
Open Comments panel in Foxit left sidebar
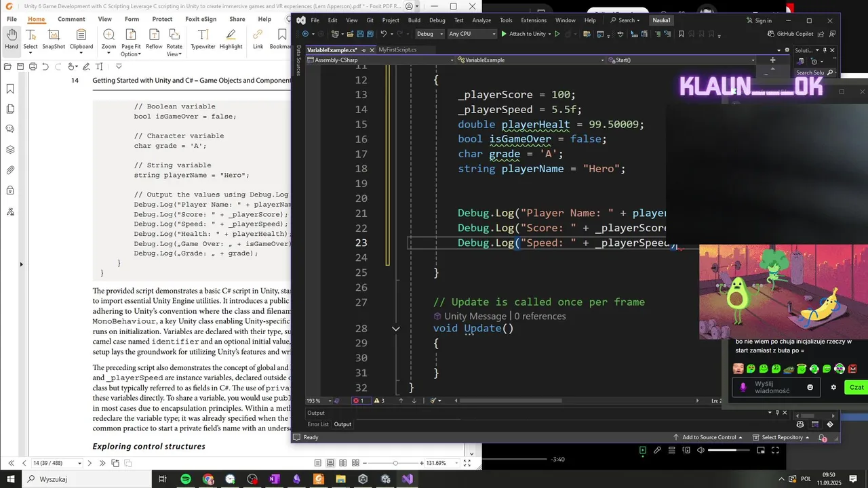(x=10, y=129)
